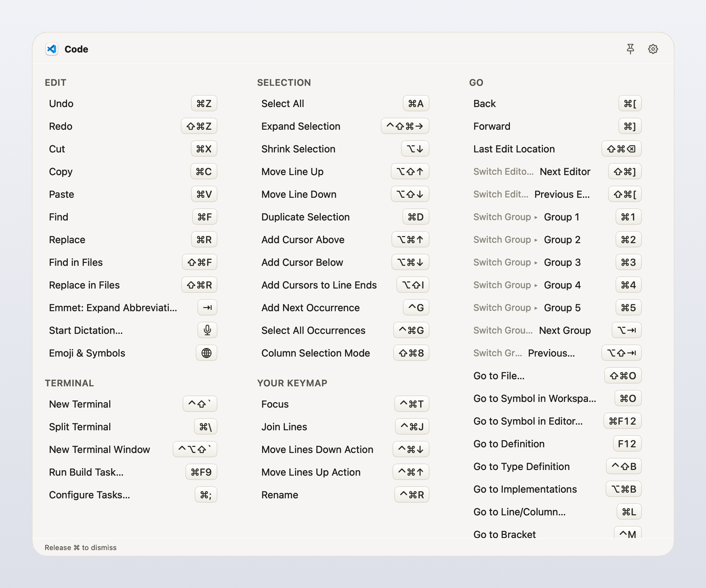Select the Find in Files entry

point(131,262)
